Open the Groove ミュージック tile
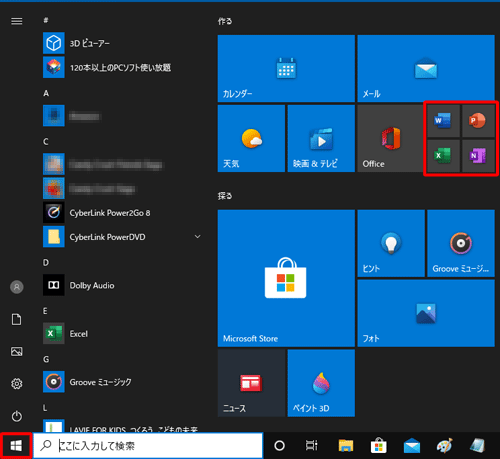500x459 pixels. [461, 243]
